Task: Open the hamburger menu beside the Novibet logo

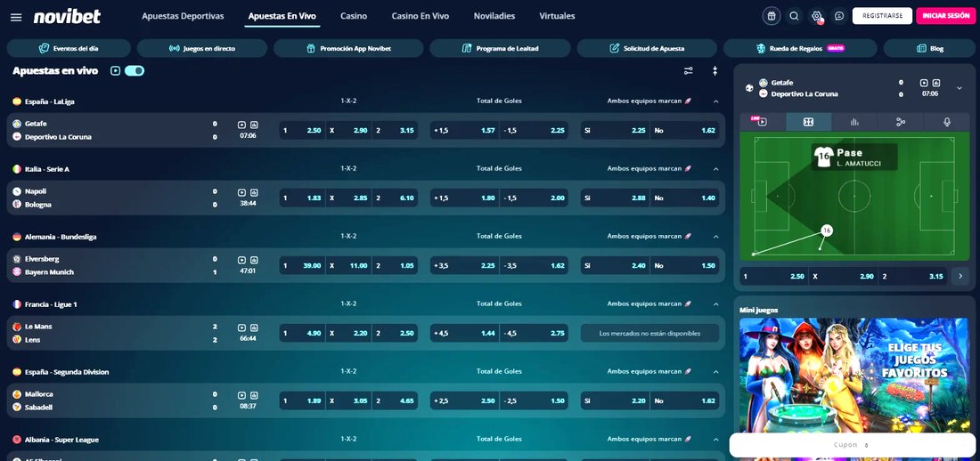Action: 16,17
